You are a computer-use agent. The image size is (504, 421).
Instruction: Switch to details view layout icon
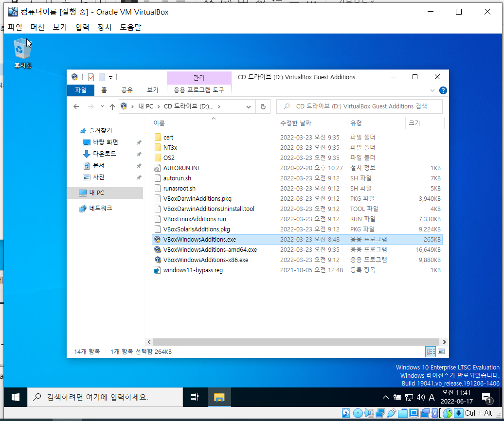(x=431, y=351)
